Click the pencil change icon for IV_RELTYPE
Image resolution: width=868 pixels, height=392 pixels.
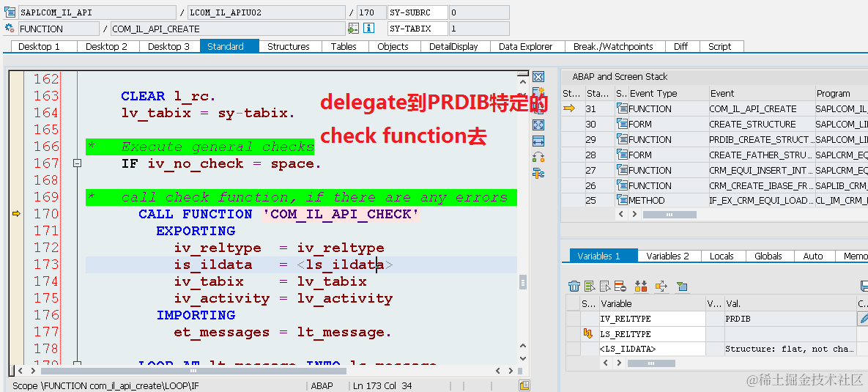coord(862,319)
